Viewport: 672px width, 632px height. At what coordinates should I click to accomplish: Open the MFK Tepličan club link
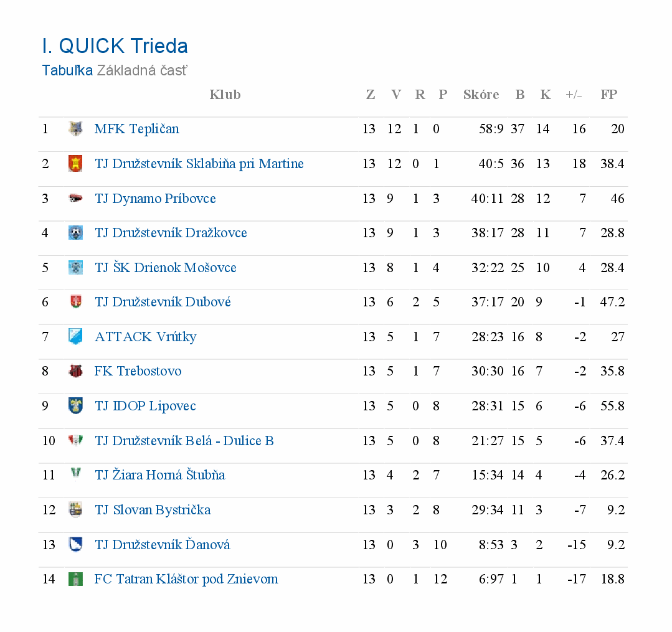pyautogui.click(x=136, y=129)
